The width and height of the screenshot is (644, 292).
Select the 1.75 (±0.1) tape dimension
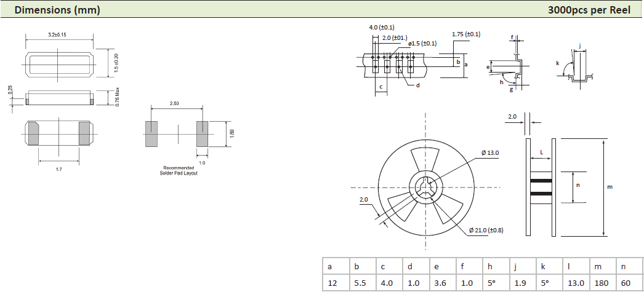465,34
